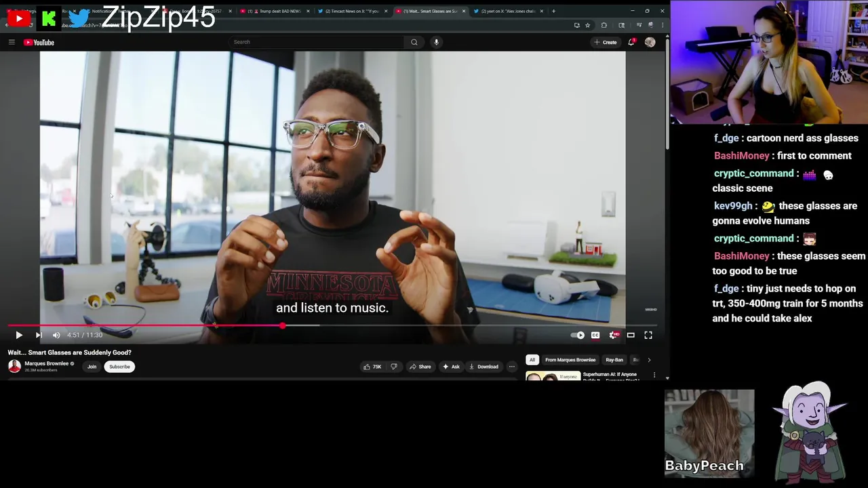This screenshot has height=488, width=868.
Task: Open the YouTube hamburger guide menu
Action: point(12,42)
